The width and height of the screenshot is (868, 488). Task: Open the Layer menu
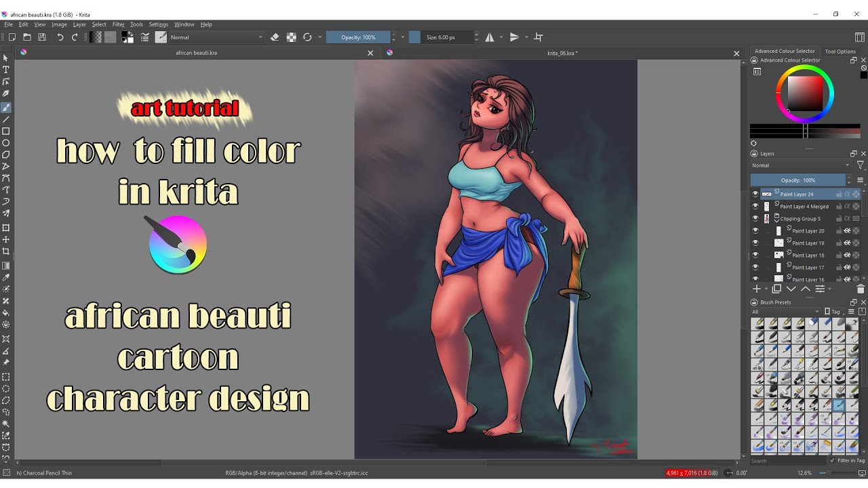pyautogui.click(x=79, y=24)
